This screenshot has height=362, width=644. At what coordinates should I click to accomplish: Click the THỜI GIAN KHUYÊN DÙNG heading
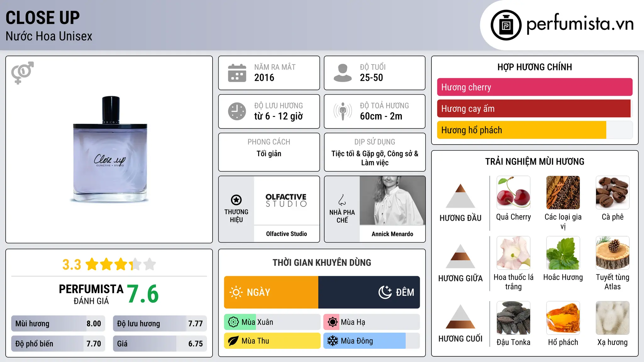pos(322,263)
